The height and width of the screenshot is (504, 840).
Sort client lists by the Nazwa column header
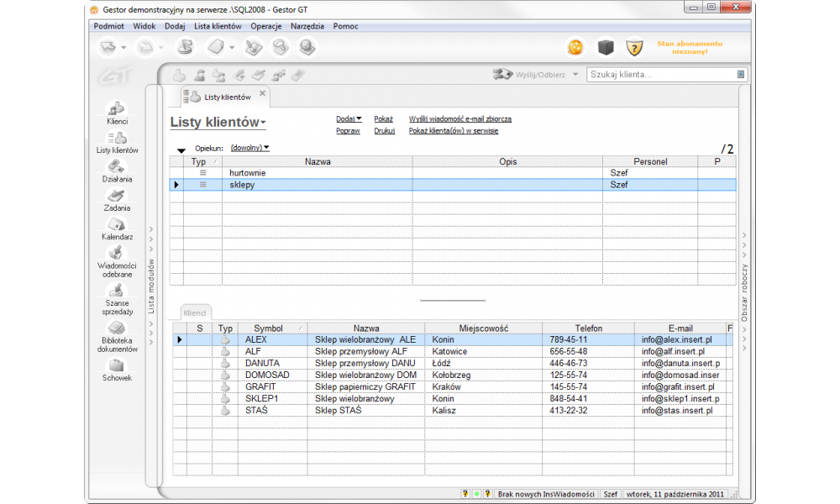[318, 162]
